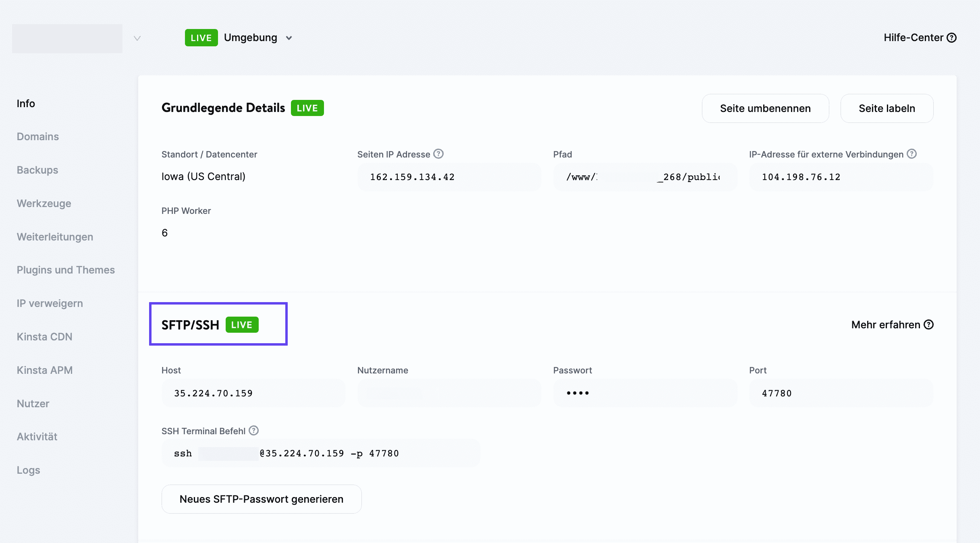Navigate to the Domains section
Screen dimensions: 980x543
click(x=37, y=137)
